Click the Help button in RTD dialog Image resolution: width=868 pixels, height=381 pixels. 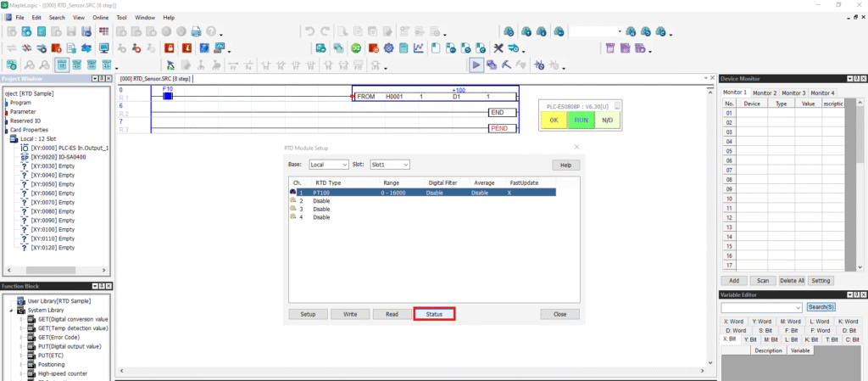click(565, 165)
